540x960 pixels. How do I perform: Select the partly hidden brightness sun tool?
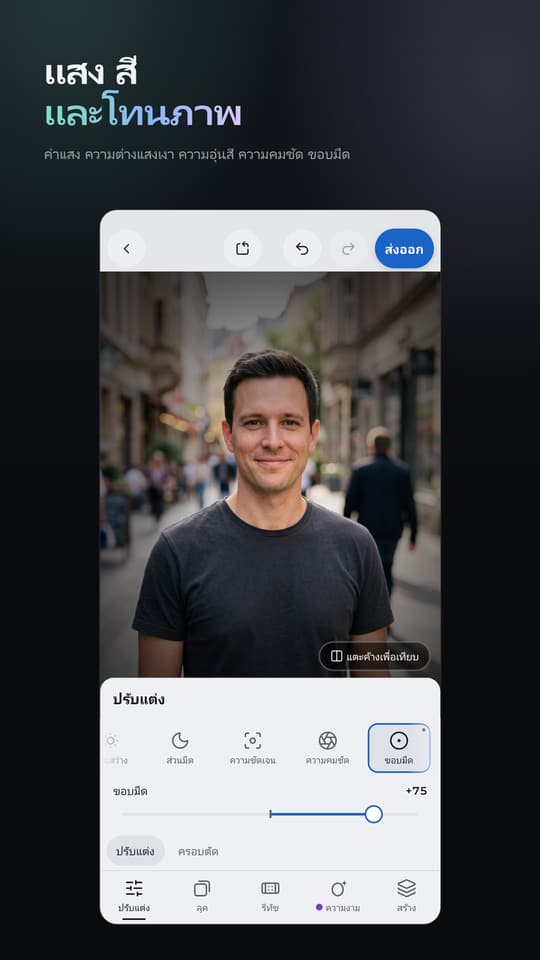(113, 748)
